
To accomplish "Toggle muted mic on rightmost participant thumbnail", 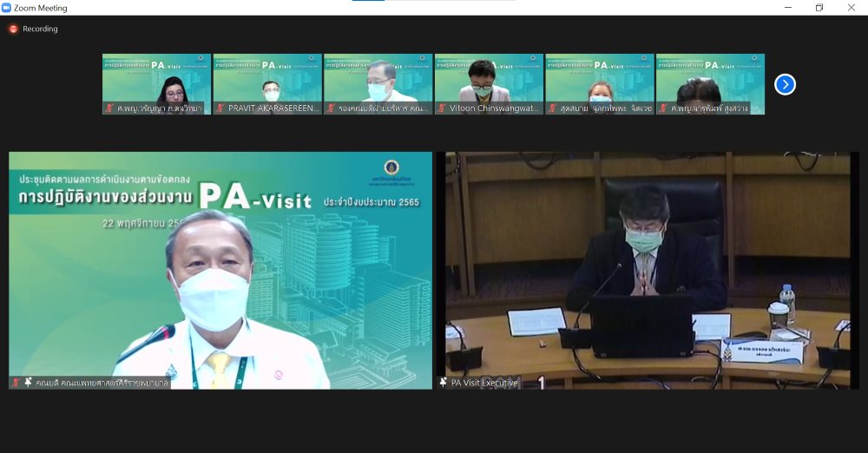I will tap(663, 108).
